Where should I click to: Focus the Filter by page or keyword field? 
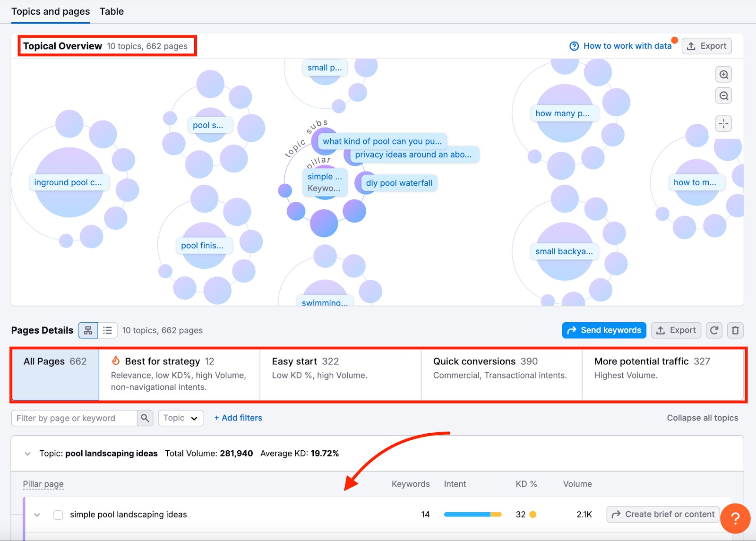point(74,418)
